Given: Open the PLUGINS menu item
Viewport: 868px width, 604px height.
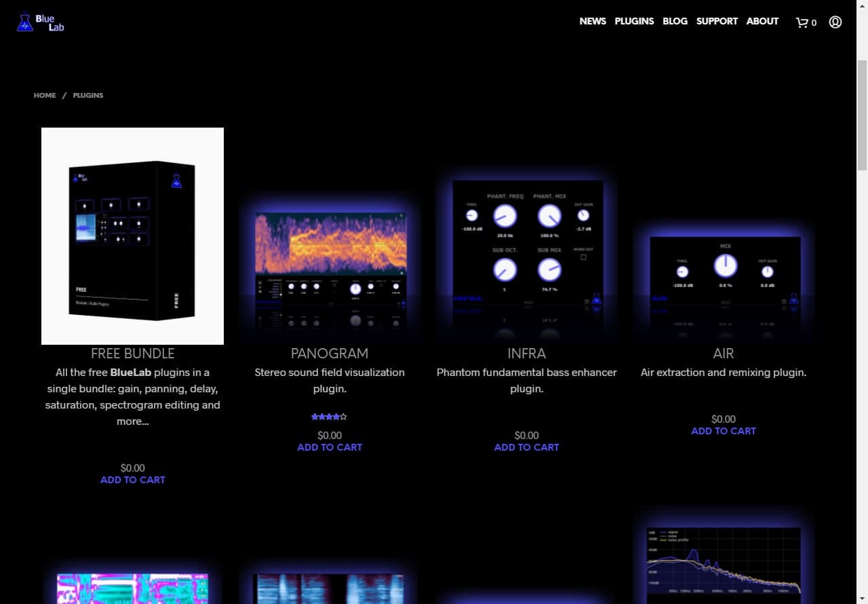Looking at the screenshot, I should (x=634, y=21).
